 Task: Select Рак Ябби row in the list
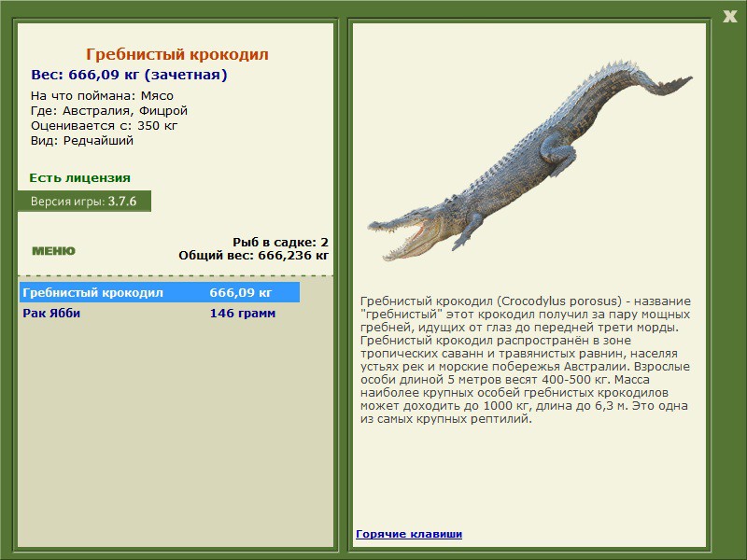[x=160, y=314]
